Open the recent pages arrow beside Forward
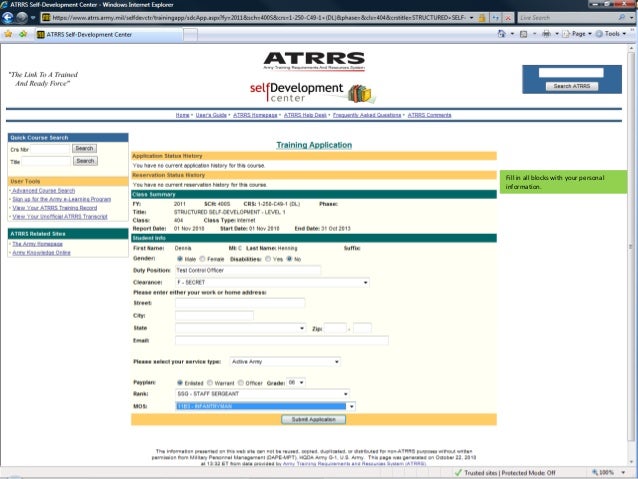Viewport: 638px width, 479px height. [33, 18]
